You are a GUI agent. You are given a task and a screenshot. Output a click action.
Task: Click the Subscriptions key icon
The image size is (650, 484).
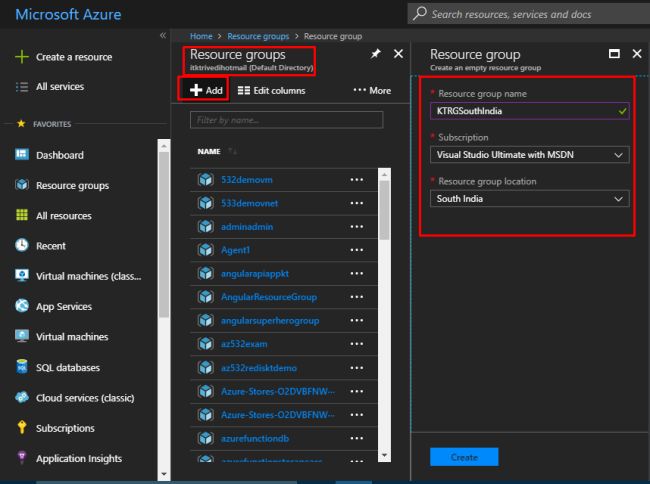pos(22,427)
